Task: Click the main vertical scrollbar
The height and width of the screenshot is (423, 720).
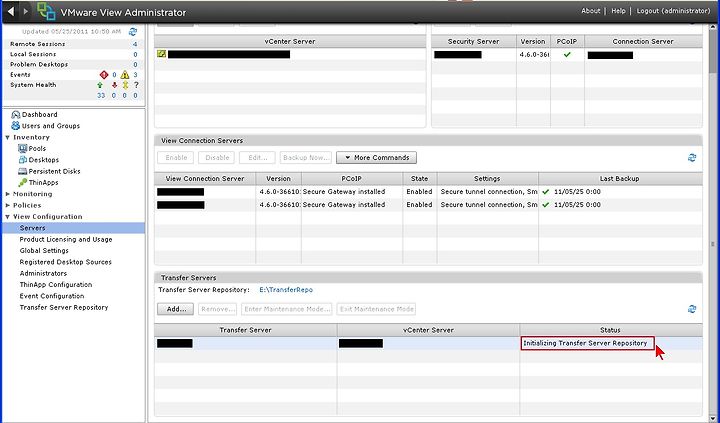Action: tap(713, 48)
